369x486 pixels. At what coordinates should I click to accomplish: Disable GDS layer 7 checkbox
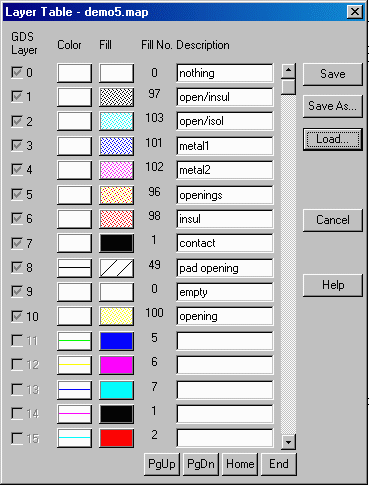pyautogui.click(x=17, y=243)
